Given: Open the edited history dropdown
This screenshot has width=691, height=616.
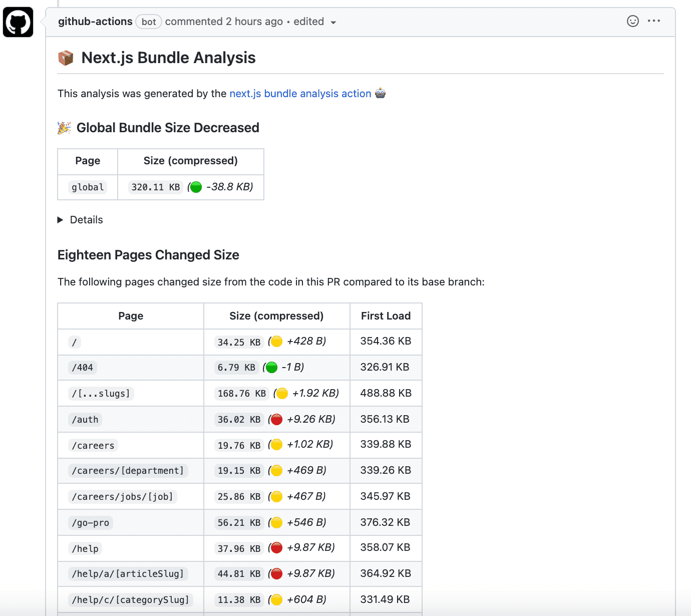Looking at the screenshot, I should [315, 22].
